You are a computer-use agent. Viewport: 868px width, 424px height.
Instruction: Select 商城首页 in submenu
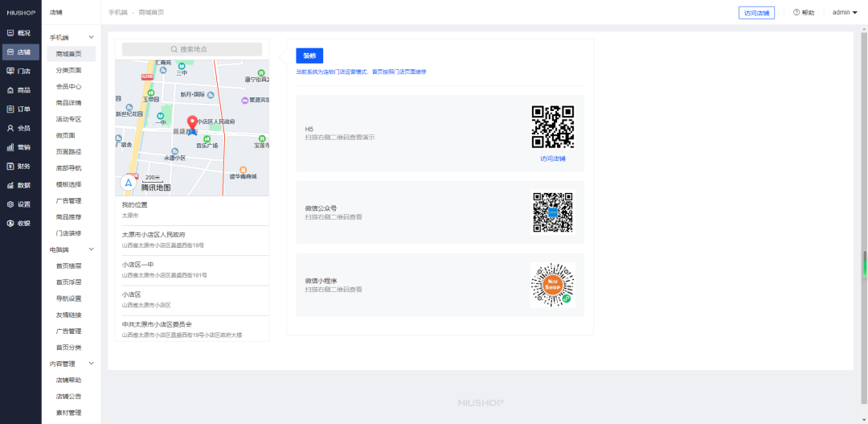[72, 54]
